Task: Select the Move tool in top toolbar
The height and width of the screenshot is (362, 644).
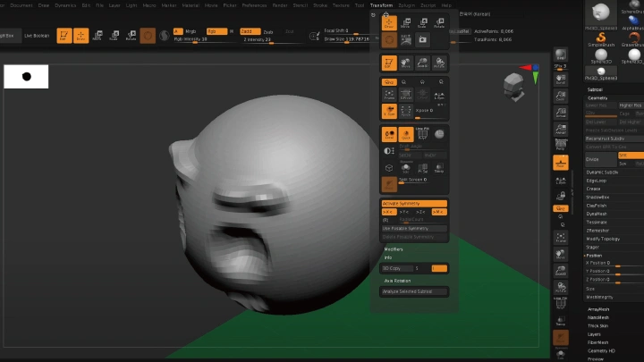Action: coord(97,36)
